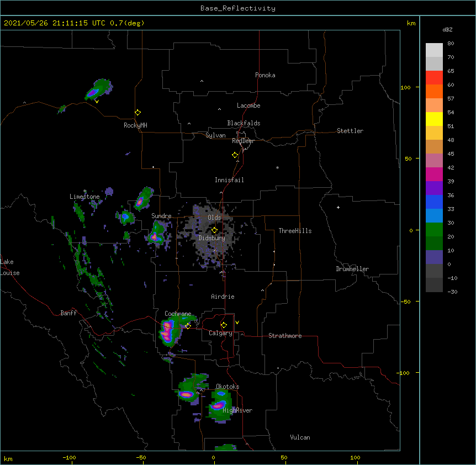This screenshot has height=465, width=476.
Task: Click the Airdrie label
Action: coord(223,297)
